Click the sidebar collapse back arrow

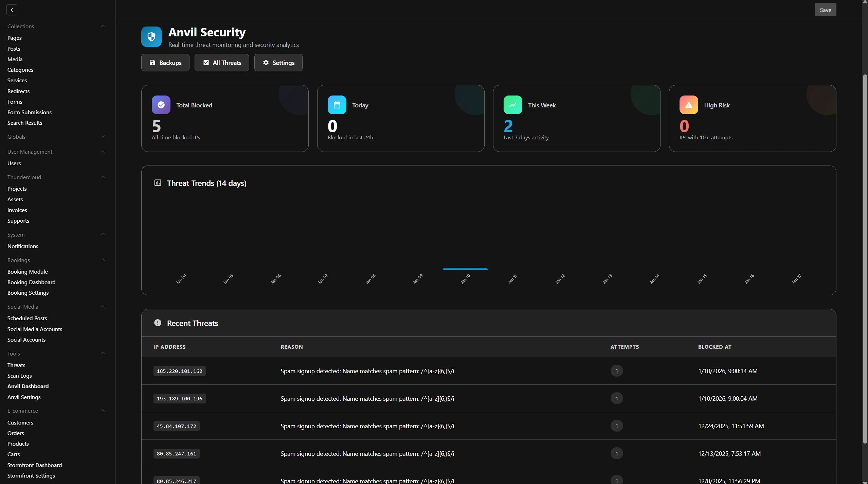12,10
